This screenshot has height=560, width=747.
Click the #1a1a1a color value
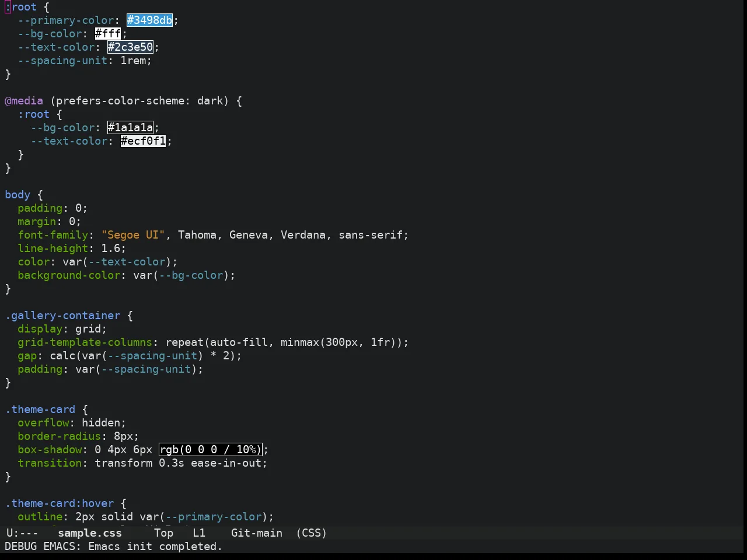pos(131,128)
